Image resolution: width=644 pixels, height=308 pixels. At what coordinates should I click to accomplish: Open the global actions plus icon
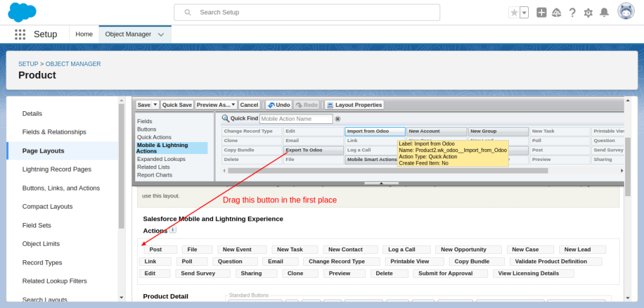coord(541,13)
